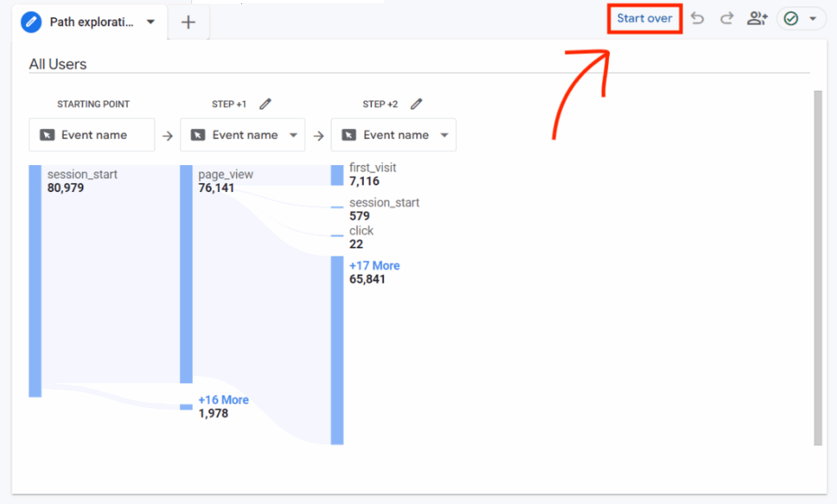Expand the +17 More nodes link
837x504 pixels.
click(x=374, y=265)
